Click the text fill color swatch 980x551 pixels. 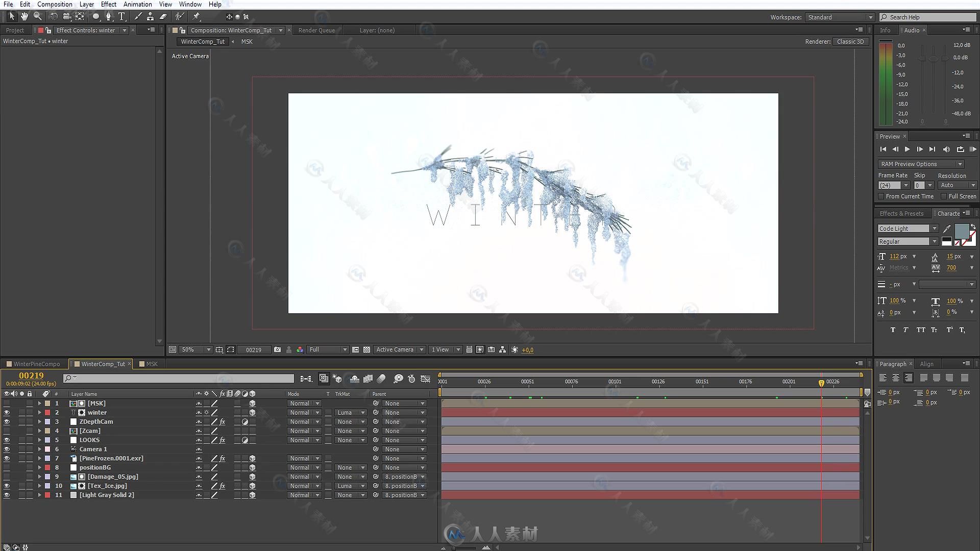pos(962,231)
